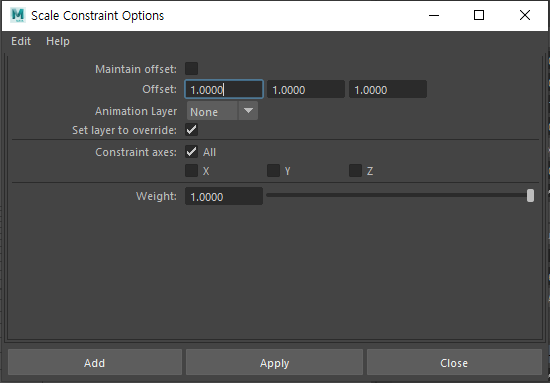The height and width of the screenshot is (383, 550).
Task: Enable the Z axis checkbox
Action: [x=356, y=171]
